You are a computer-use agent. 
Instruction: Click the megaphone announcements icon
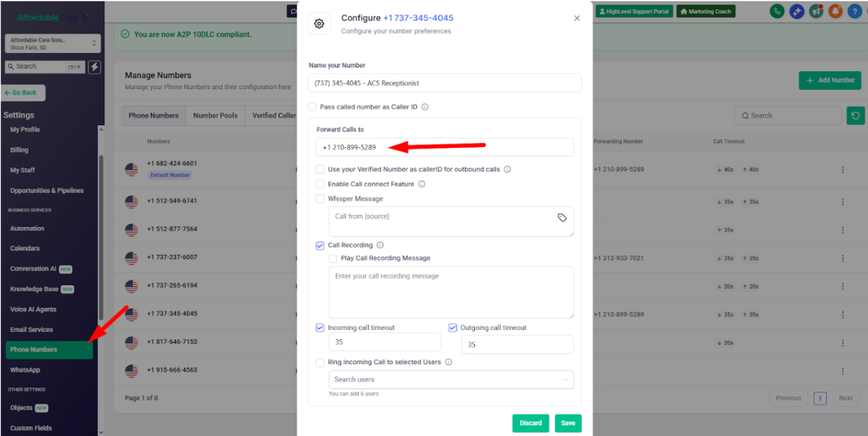(x=816, y=11)
